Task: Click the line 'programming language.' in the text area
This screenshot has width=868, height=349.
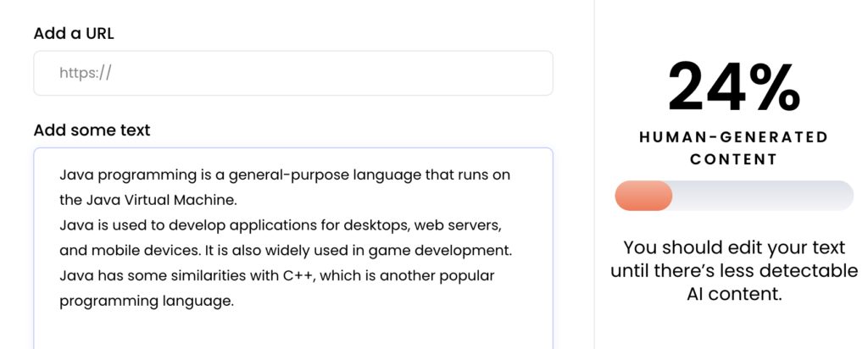Action: (x=147, y=301)
